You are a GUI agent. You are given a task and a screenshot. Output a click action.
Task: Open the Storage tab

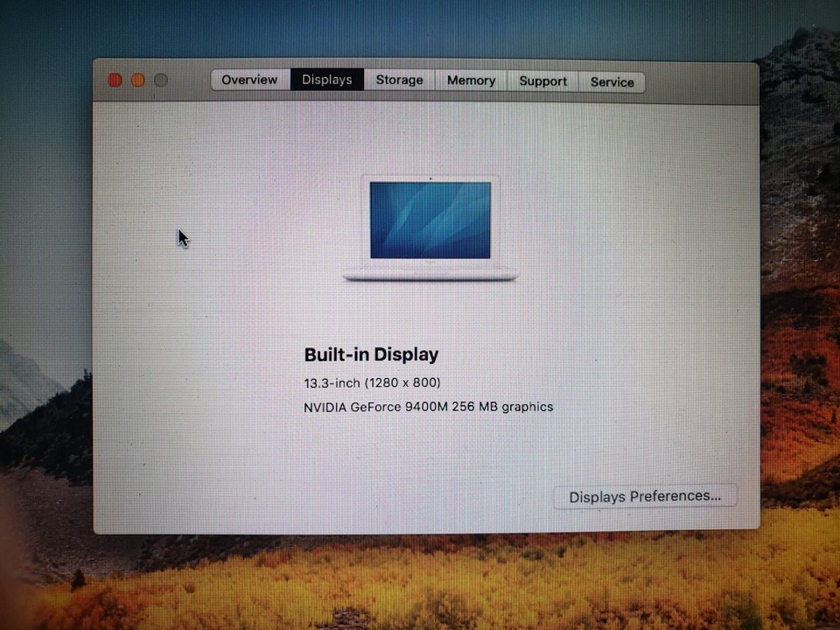point(399,80)
